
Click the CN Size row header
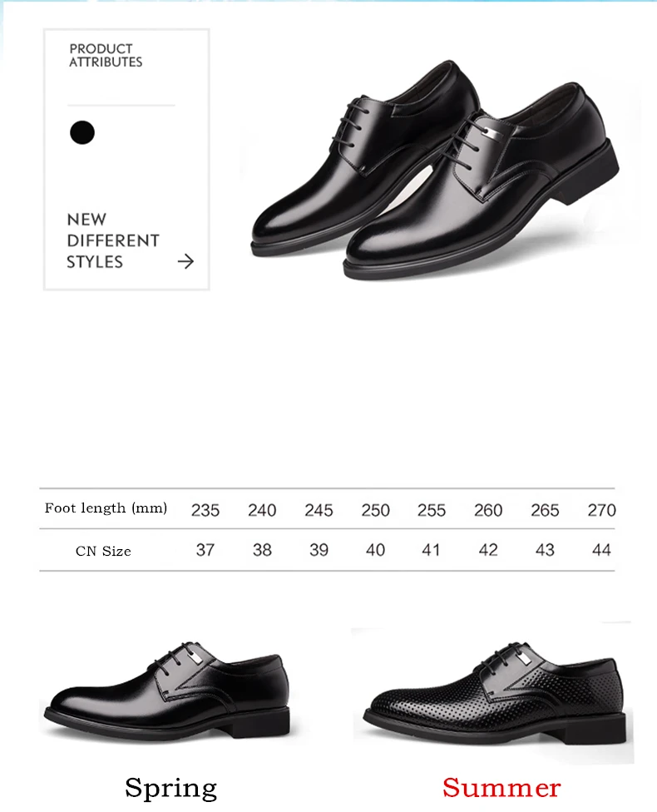[103, 551]
